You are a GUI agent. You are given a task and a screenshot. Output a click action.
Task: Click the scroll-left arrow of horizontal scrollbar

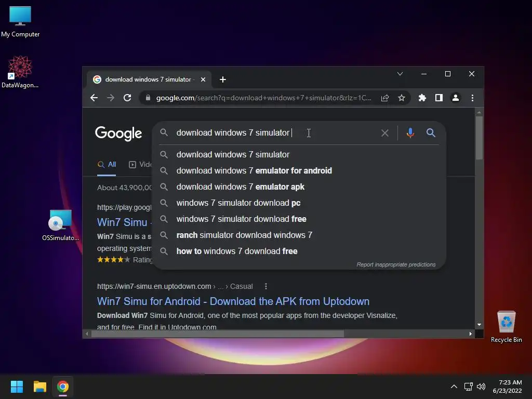click(x=87, y=334)
